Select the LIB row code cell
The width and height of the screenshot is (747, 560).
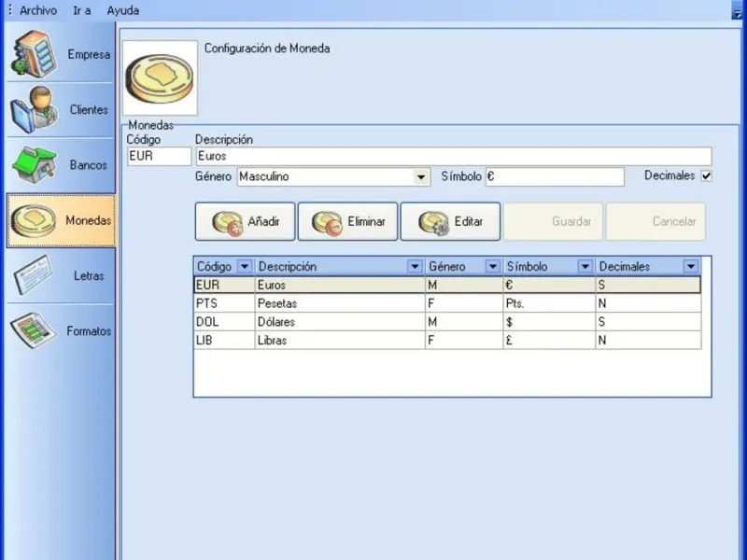[224, 341]
